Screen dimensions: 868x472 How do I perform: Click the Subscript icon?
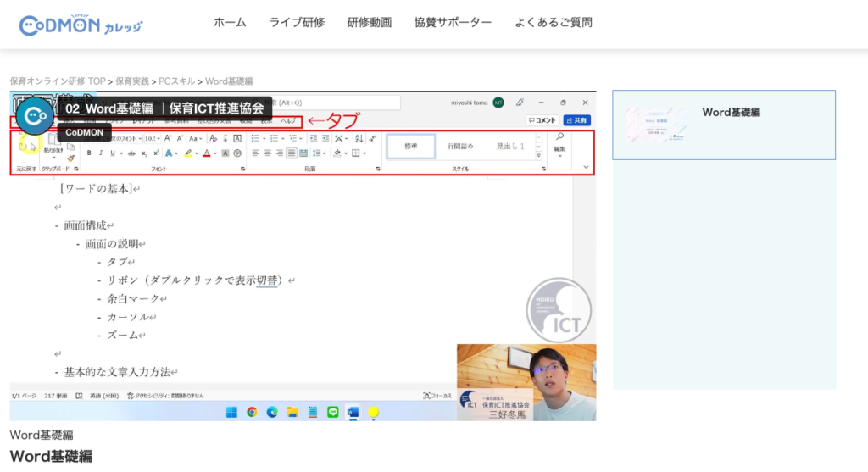pyautogui.click(x=144, y=153)
